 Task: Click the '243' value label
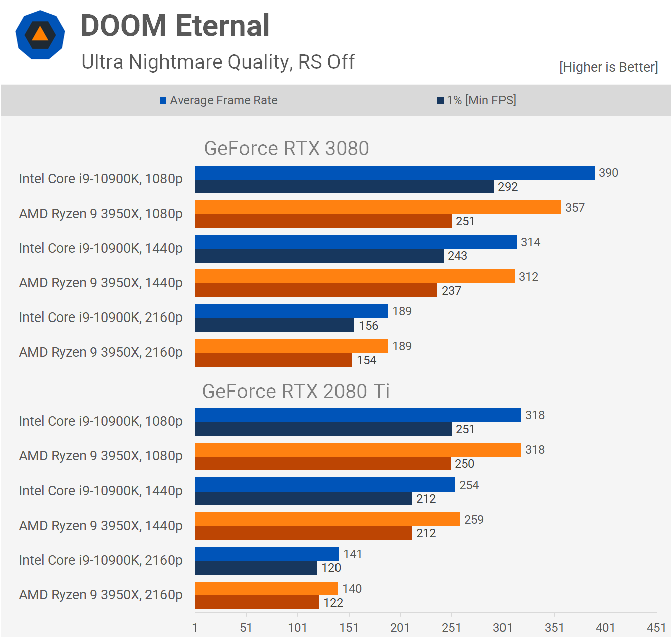457,256
